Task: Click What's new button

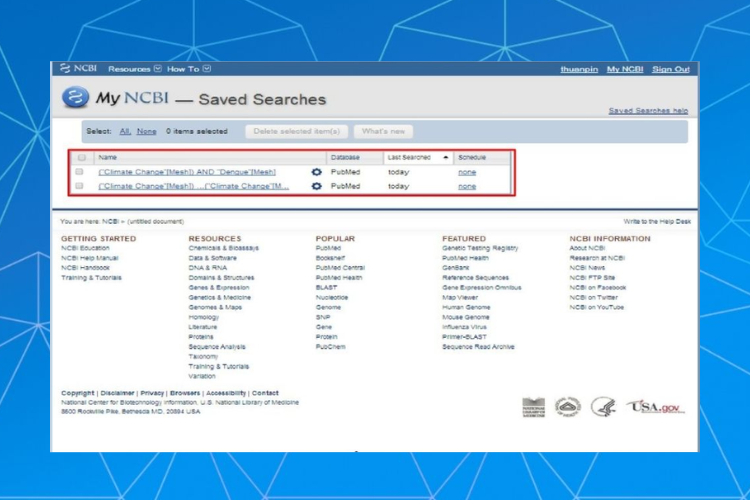Action: [x=383, y=132]
